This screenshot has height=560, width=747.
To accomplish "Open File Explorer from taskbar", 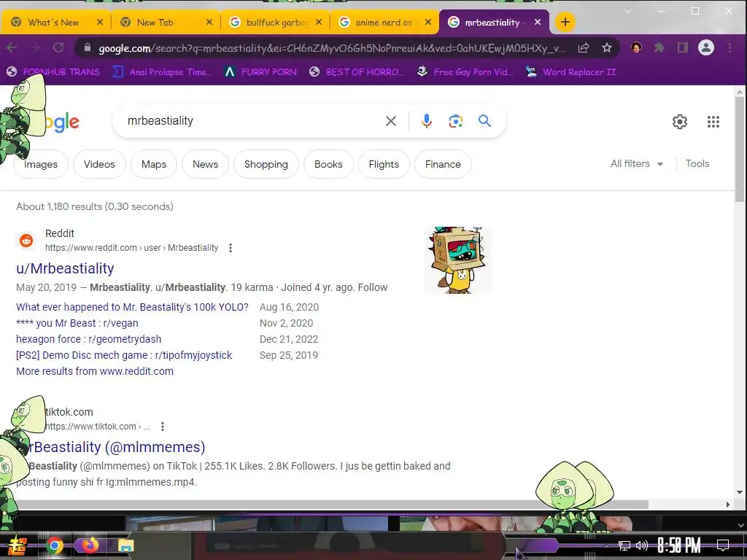I will tap(125, 545).
